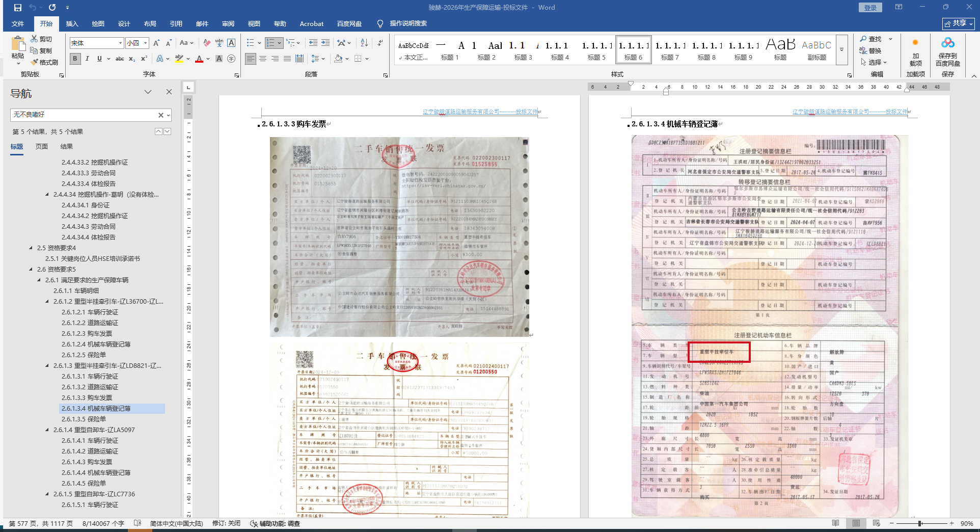
Task: Click the 登录 sign-in button
Action: (870, 8)
